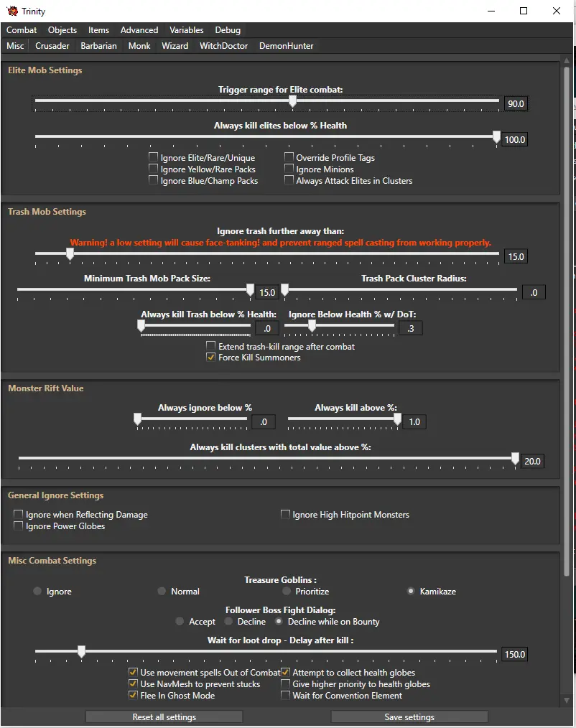Click the Ignore trash distance value field

(x=516, y=257)
